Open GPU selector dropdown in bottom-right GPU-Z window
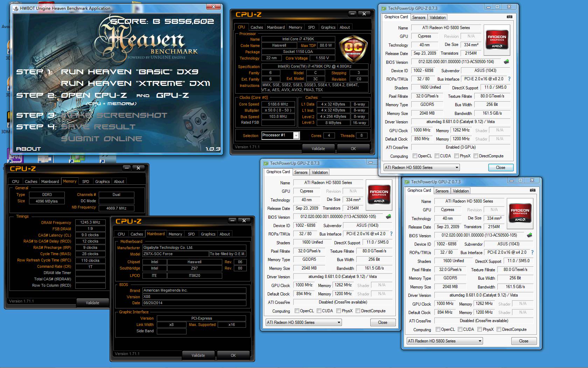The width and height of the screenshot is (588, 368). click(444, 341)
